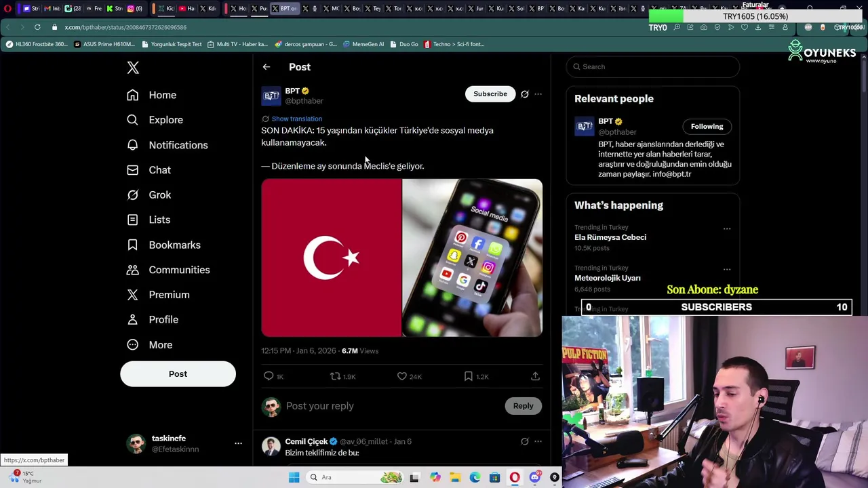Open the weather widget showing 15°C

point(24,477)
